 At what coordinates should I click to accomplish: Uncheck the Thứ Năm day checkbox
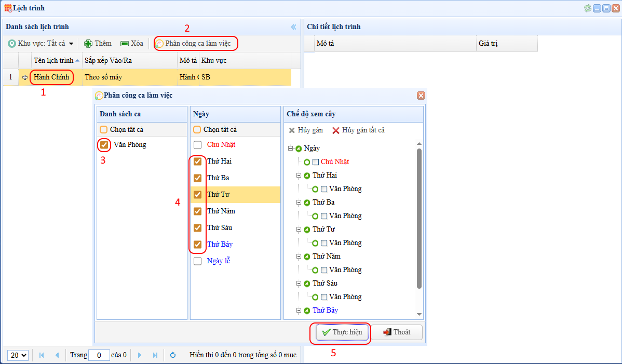click(197, 211)
